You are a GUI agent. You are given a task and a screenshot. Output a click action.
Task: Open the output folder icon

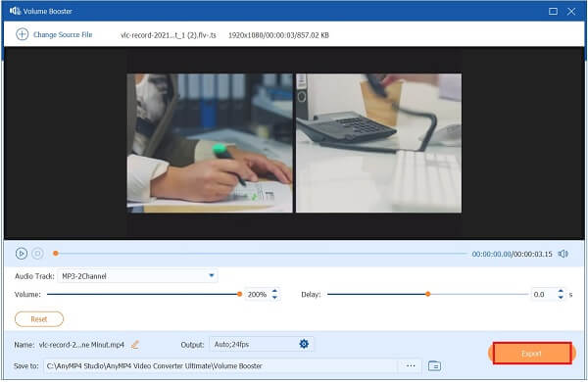click(434, 365)
